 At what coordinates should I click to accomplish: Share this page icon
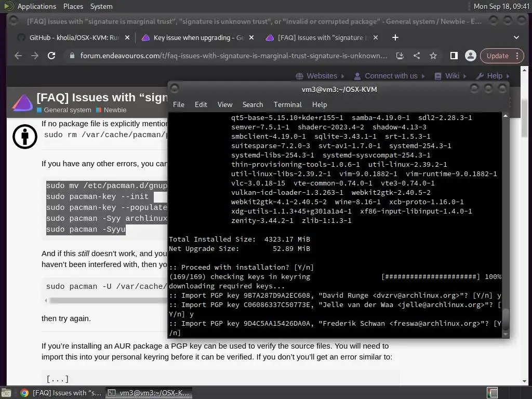click(417, 56)
